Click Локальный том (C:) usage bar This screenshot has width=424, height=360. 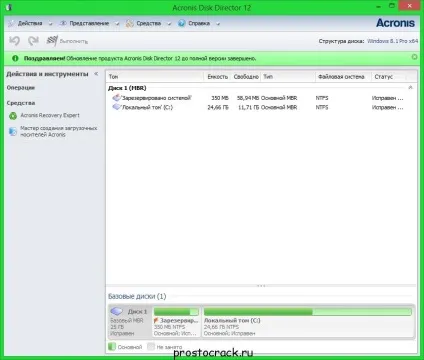[308, 312]
